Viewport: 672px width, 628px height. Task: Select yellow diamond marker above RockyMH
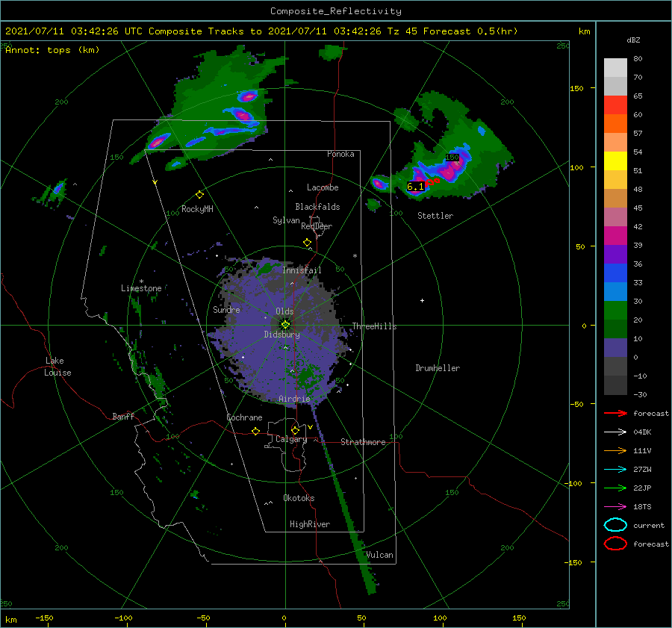point(199,195)
